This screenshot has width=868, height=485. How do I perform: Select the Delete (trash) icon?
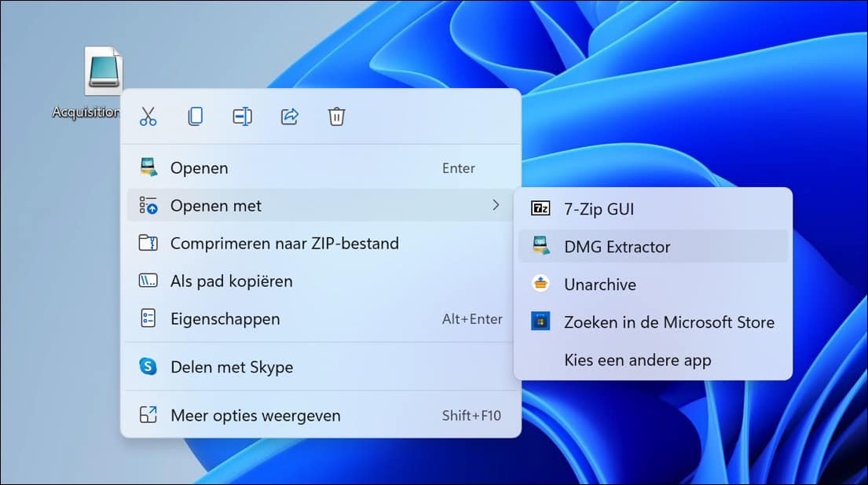click(x=336, y=116)
